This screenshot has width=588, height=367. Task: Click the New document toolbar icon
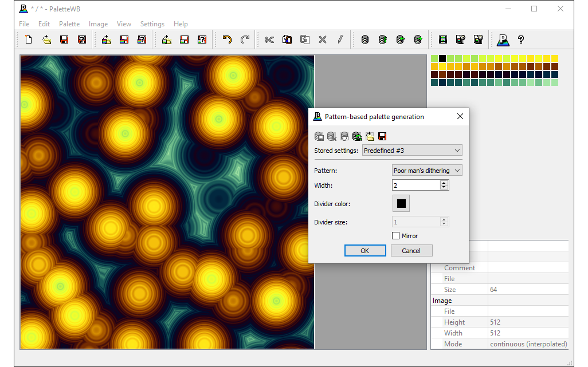[x=29, y=40]
